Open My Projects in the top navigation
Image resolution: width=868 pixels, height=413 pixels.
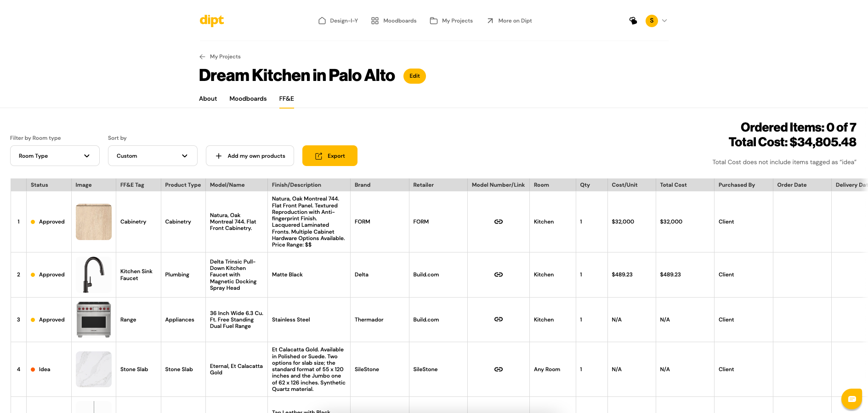(451, 21)
